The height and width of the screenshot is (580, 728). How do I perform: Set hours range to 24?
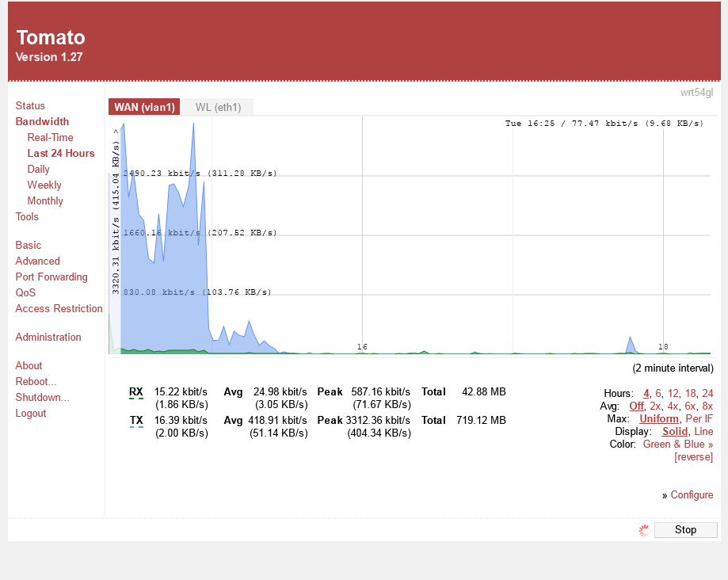(707, 393)
